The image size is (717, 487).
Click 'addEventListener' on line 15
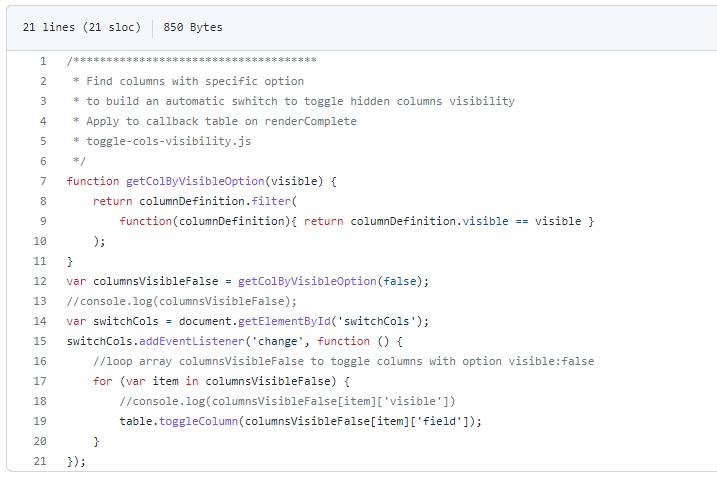192,341
